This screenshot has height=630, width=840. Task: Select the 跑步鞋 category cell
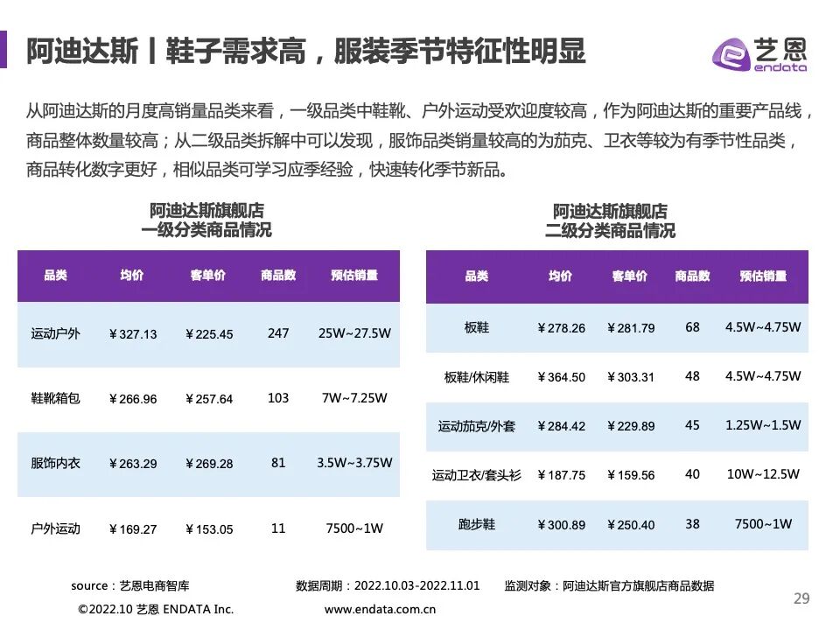(x=477, y=524)
